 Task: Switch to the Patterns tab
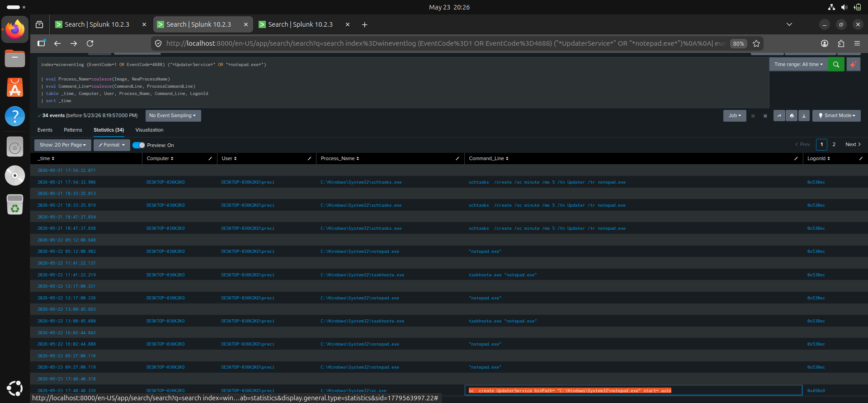pyautogui.click(x=73, y=130)
